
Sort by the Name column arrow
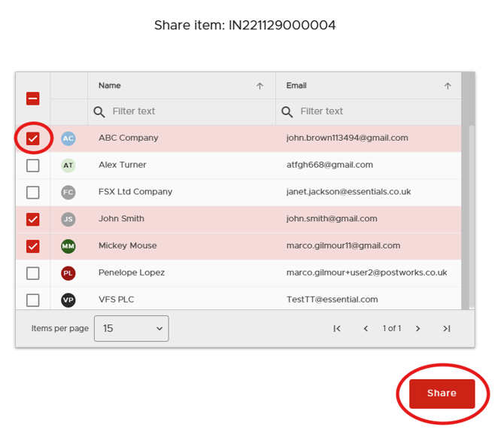coord(260,86)
